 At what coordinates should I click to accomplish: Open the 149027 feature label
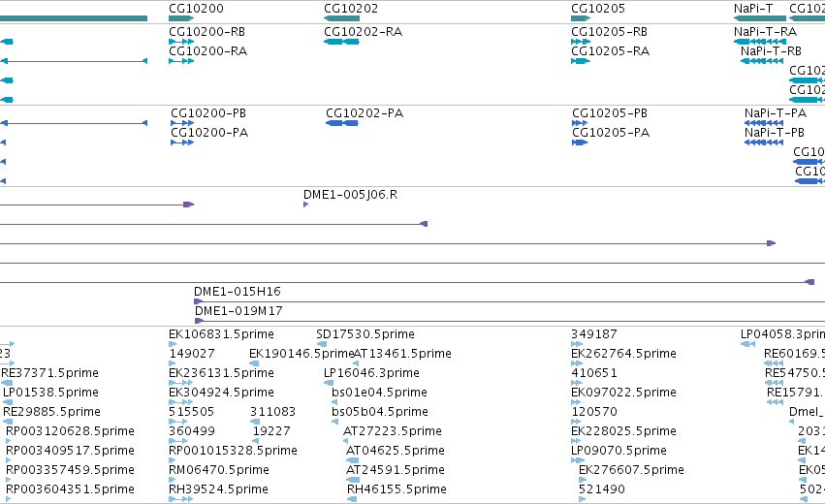pyautogui.click(x=192, y=354)
